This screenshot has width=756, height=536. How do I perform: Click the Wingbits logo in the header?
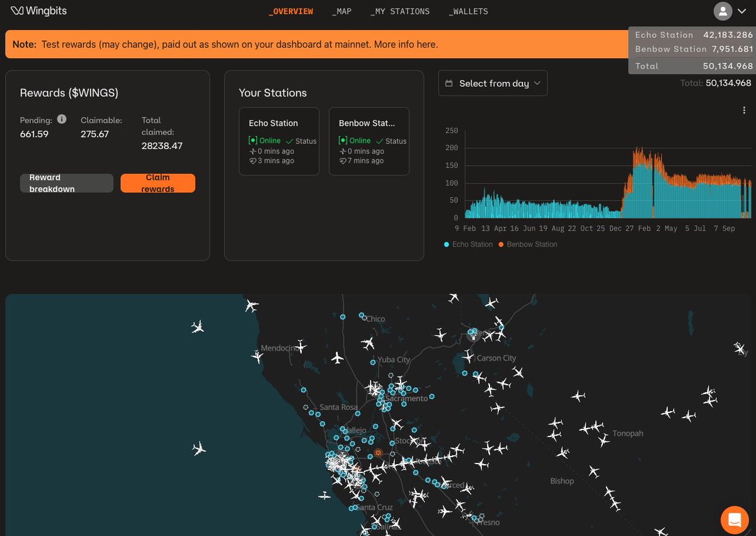pos(39,11)
